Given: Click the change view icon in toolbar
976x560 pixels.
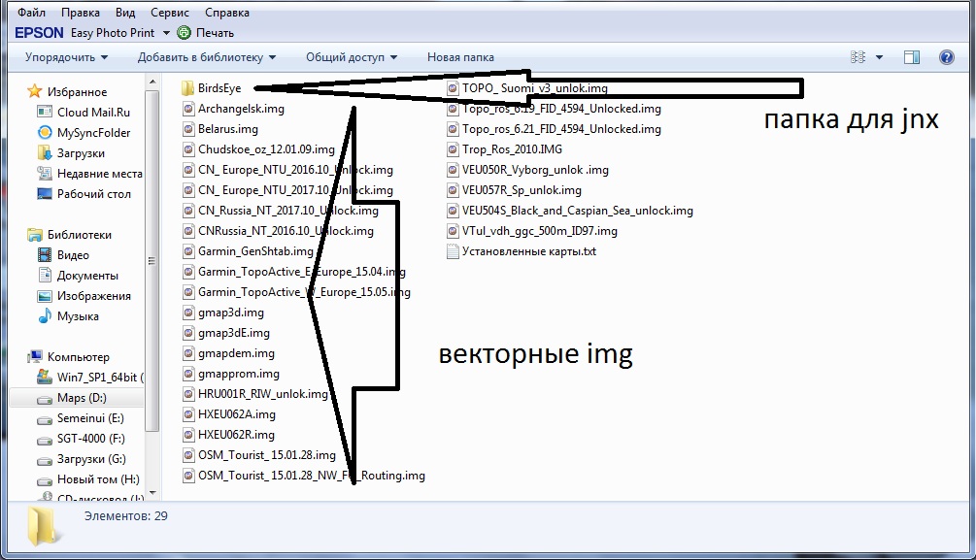Looking at the screenshot, I should (x=858, y=57).
